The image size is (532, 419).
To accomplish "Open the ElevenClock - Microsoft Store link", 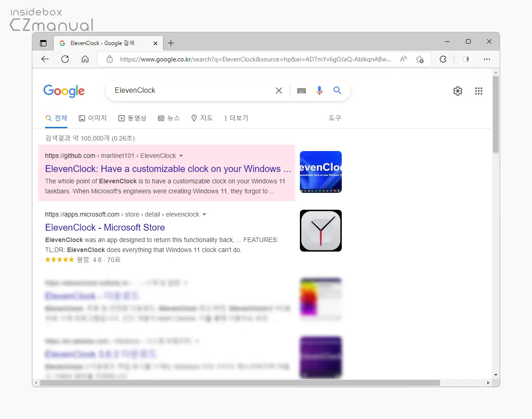I will 105,227.
